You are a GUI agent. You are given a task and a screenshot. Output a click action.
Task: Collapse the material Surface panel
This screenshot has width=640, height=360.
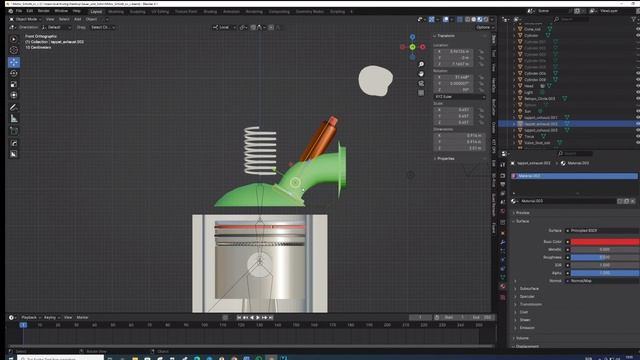(x=522, y=221)
